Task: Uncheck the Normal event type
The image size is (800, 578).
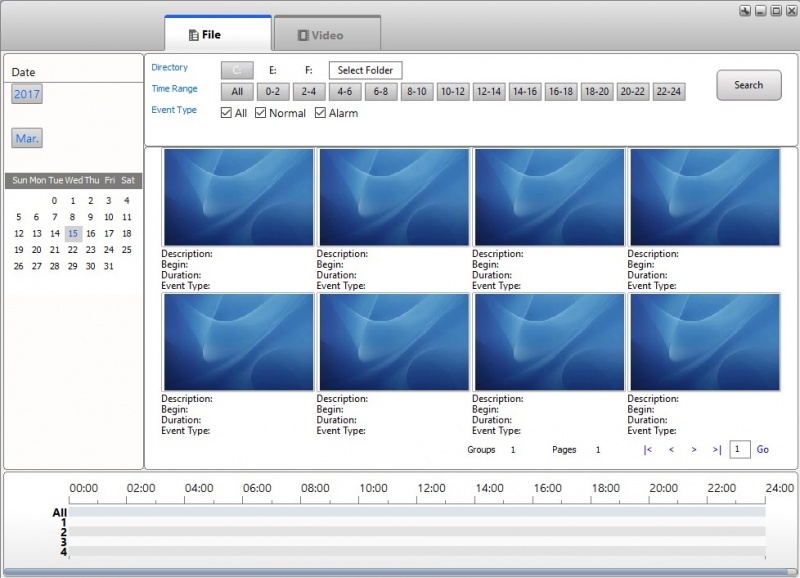Action: [x=261, y=111]
